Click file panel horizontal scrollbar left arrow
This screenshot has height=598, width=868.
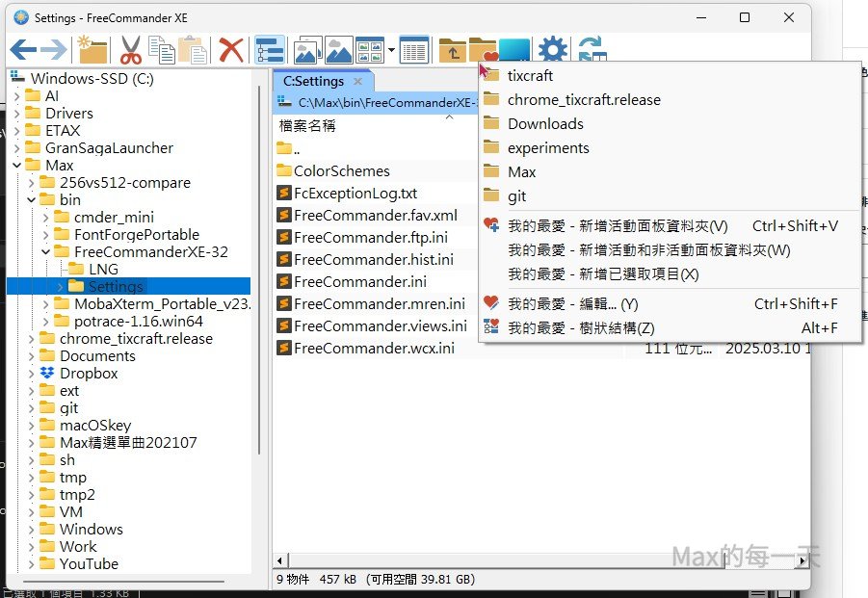[279, 561]
